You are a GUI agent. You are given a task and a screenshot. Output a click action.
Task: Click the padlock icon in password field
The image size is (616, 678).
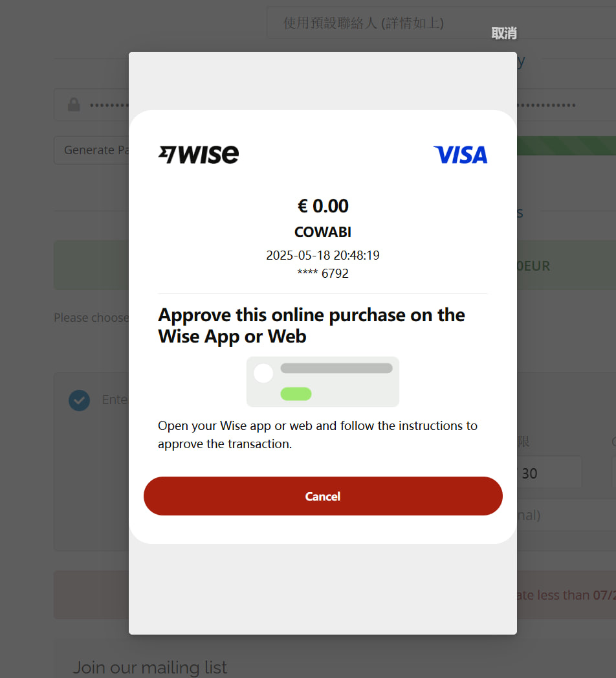(74, 105)
